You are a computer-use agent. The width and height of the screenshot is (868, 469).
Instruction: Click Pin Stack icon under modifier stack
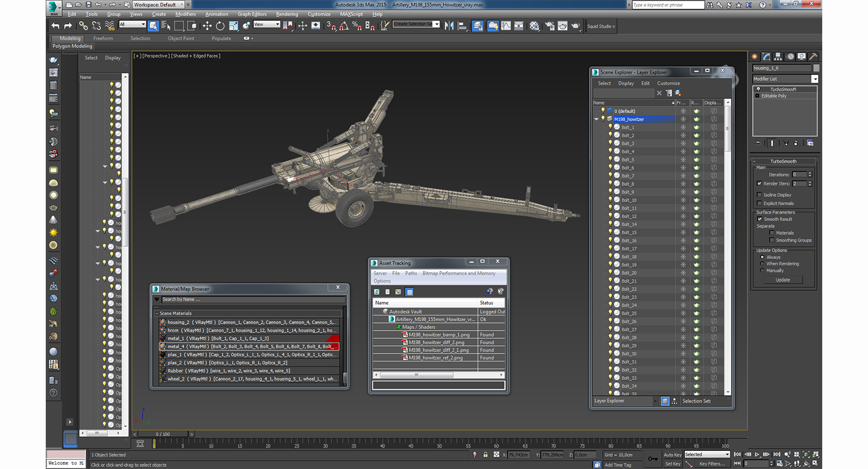click(x=758, y=143)
